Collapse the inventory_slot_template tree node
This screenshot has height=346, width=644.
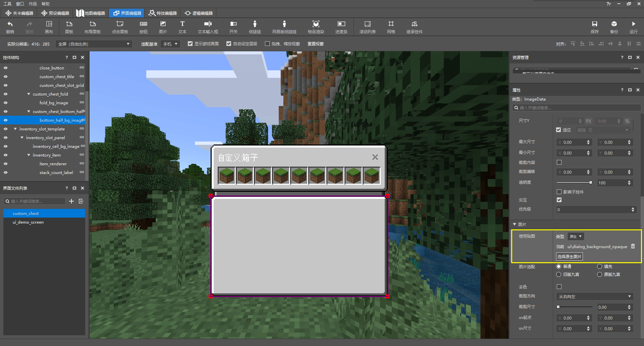coord(15,129)
